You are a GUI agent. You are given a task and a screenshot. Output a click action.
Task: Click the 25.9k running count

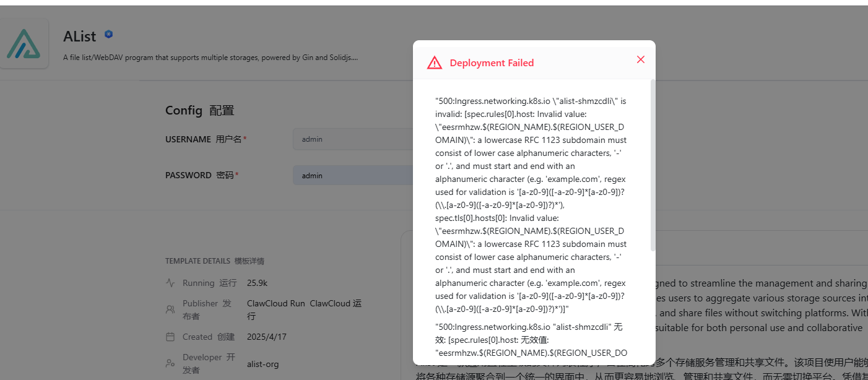point(257,283)
